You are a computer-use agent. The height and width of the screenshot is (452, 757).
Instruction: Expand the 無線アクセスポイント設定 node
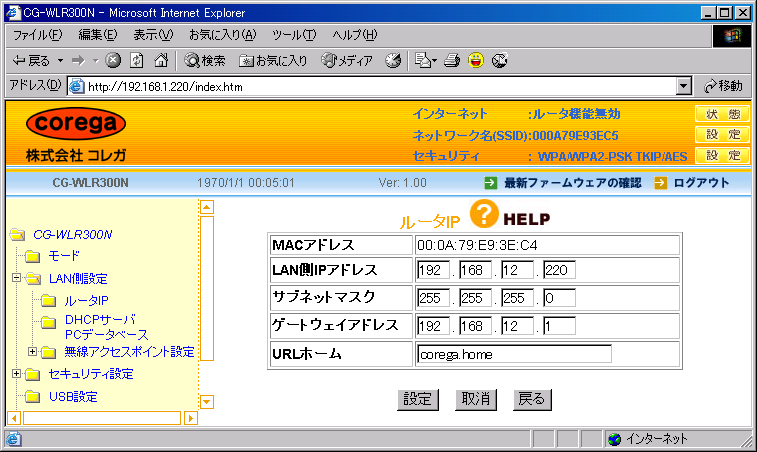(x=32, y=351)
